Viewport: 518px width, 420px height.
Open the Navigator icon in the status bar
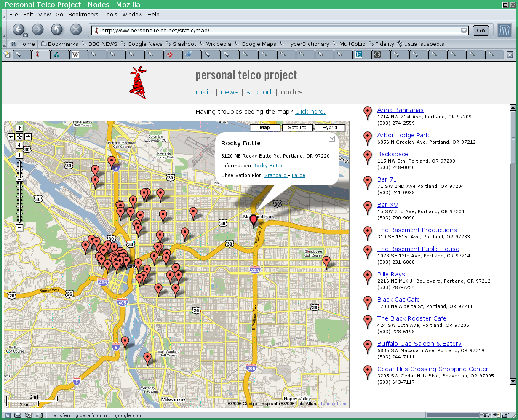click(x=8, y=415)
